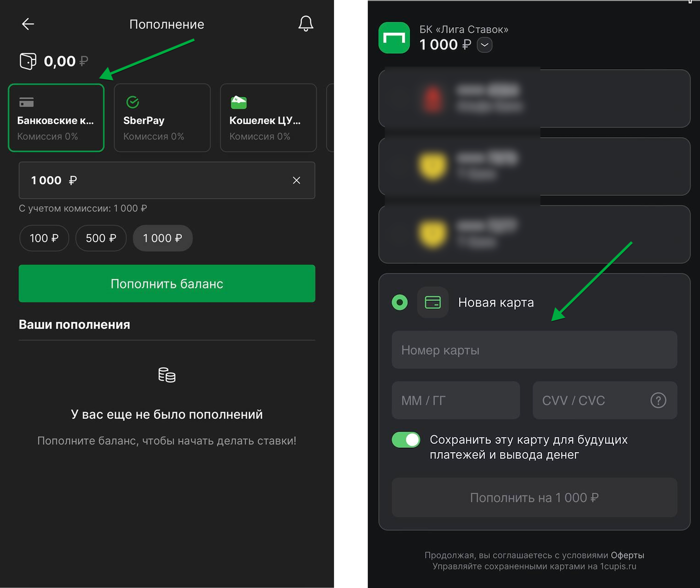Select the Новая карта radio button
Viewport: 700px width, 588px height.
pos(399,302)
